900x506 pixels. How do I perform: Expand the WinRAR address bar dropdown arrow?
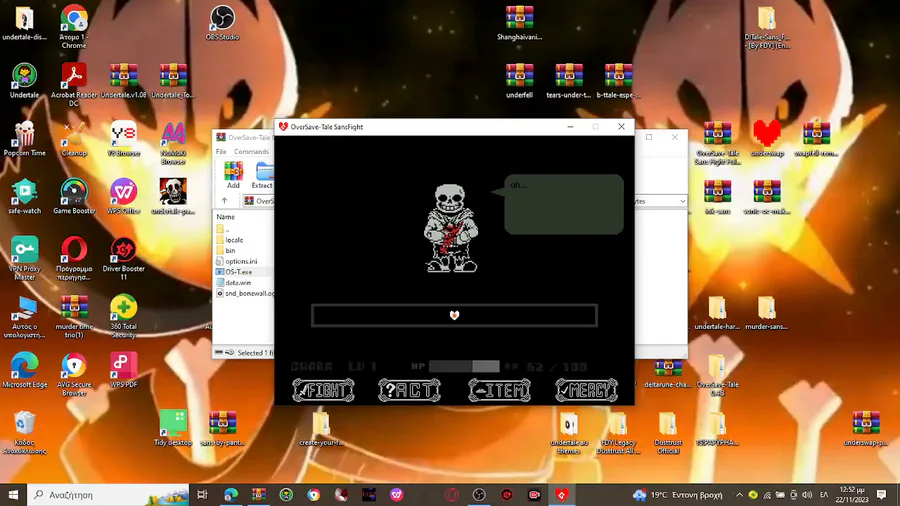click(682, 201)
